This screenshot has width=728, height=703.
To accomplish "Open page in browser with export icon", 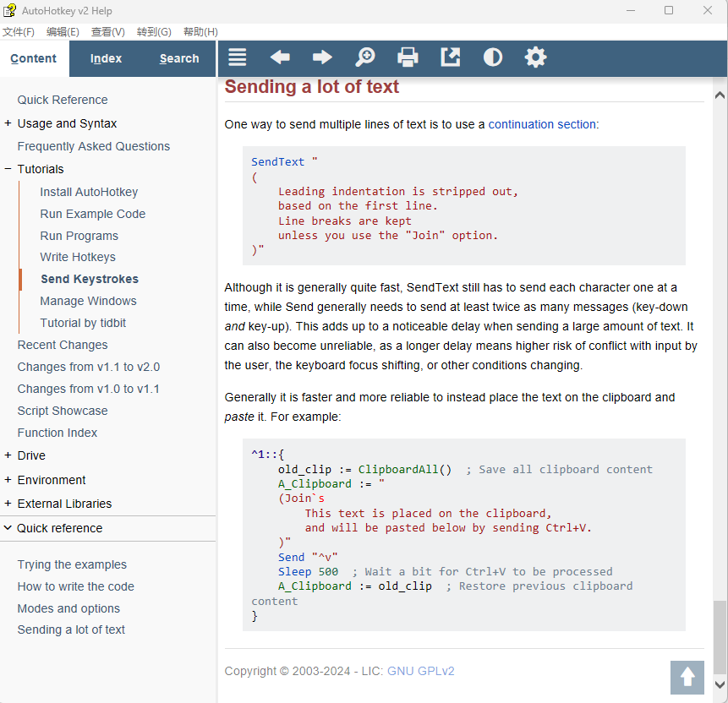I will (x=451, y=57).
